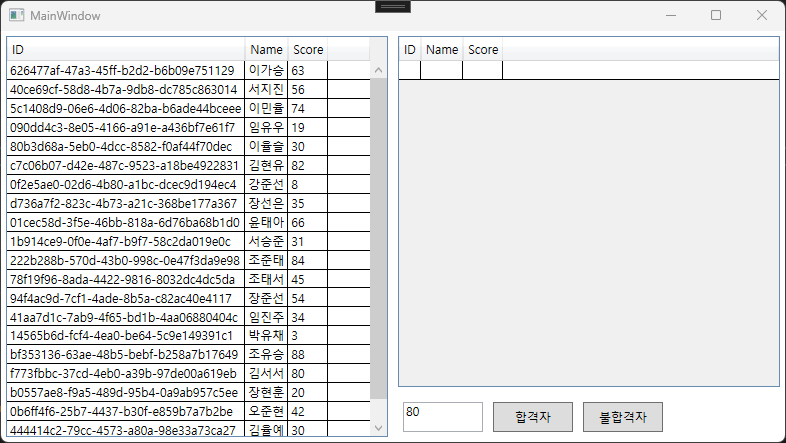Click the score threshold text box containing 80

442,417
